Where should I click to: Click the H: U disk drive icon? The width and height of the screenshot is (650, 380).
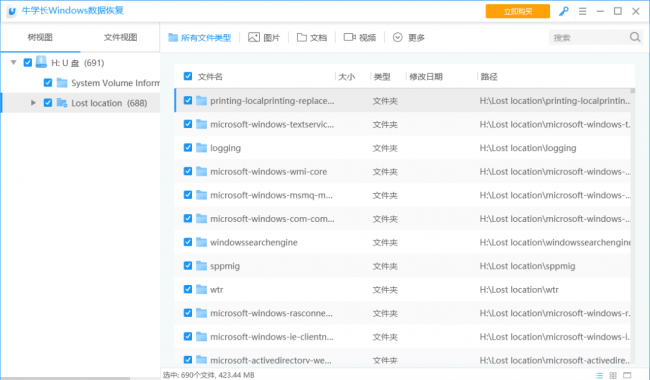tap(41, 62)
